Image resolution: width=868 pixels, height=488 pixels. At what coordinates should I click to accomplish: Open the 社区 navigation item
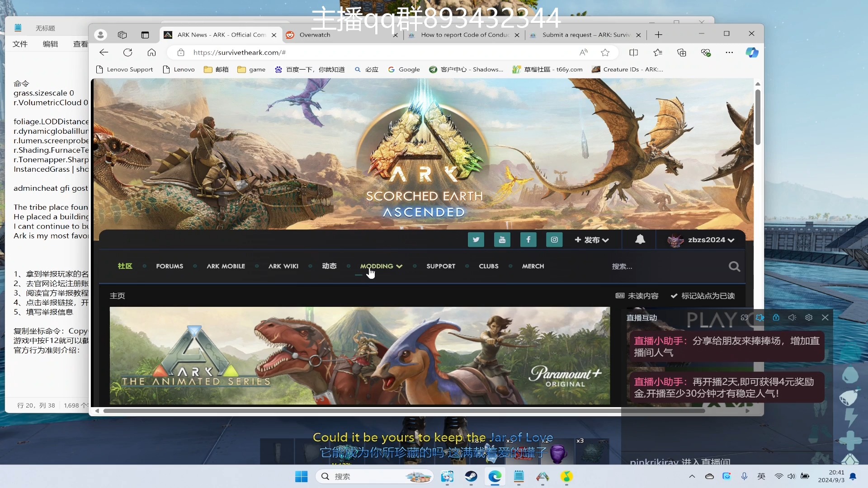pyautogui.click(x=125, y=266)
